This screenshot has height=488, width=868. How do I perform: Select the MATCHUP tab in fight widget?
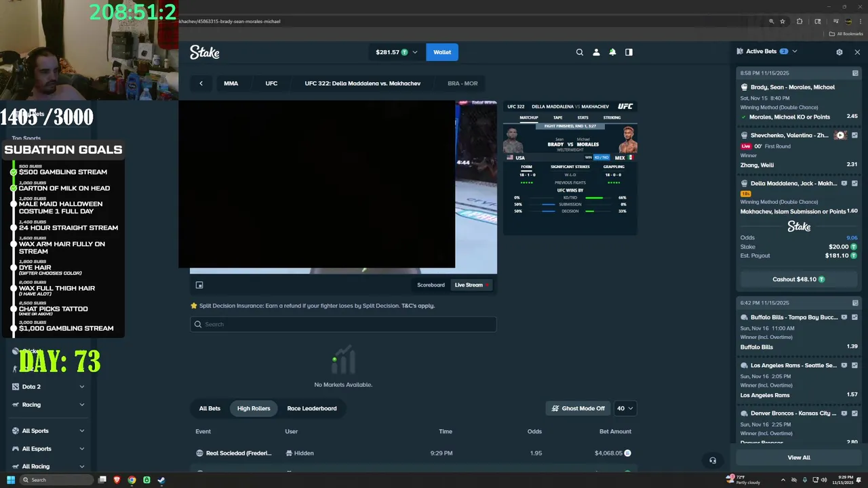(529, 117)
